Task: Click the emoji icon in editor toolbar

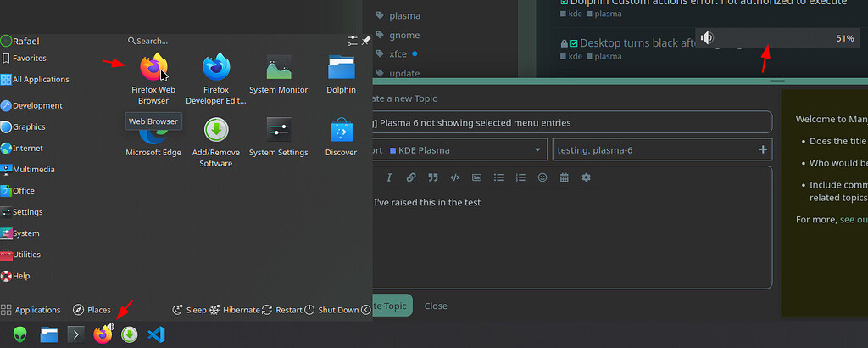Action: 542,177
